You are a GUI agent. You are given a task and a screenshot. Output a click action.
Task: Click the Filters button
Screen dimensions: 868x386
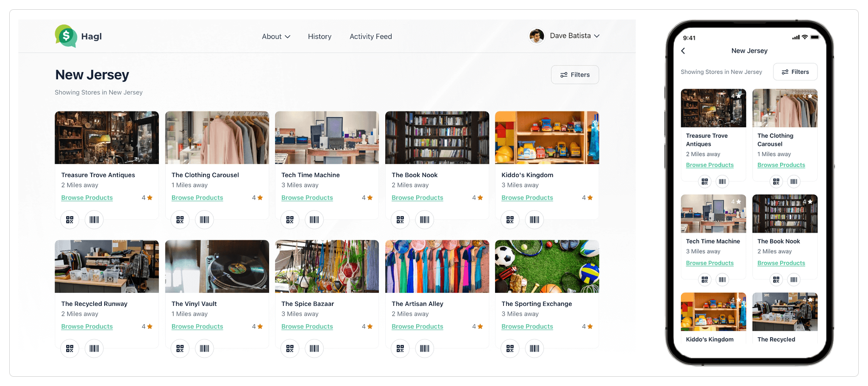575,75
